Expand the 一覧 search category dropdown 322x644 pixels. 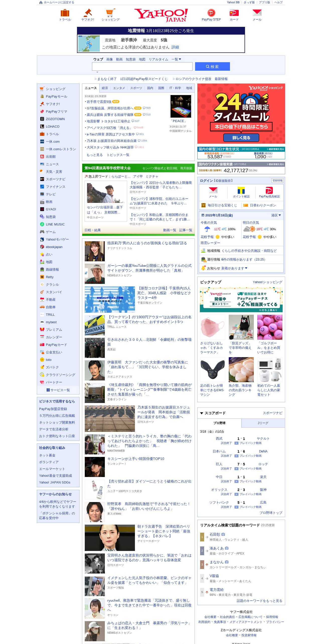tap(176, 59)
